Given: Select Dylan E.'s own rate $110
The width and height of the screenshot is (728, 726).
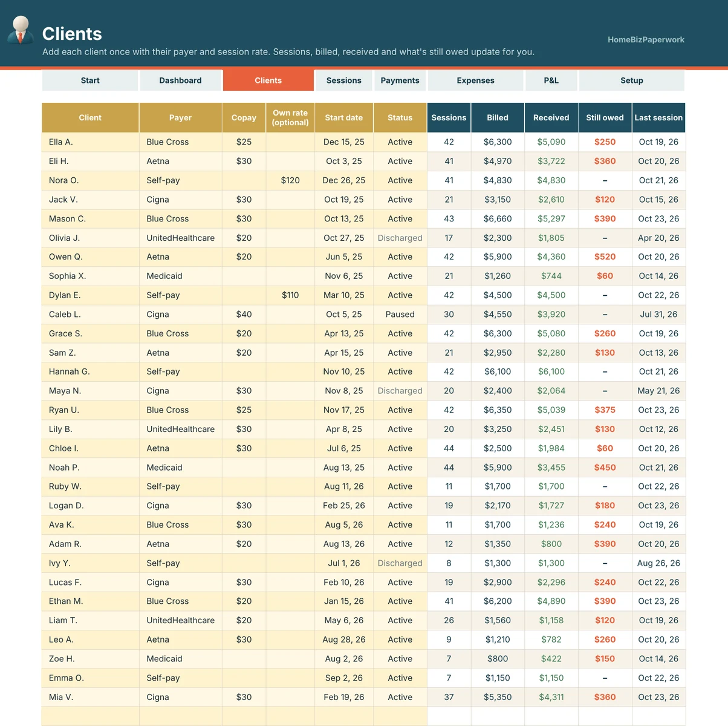Looking at the screenshot, I should pos(290,295).
